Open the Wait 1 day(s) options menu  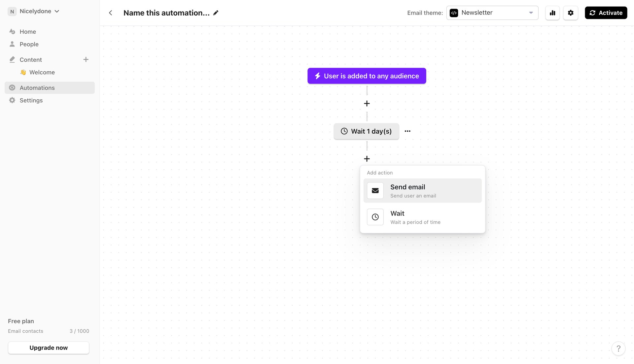(x=407, y=131)
